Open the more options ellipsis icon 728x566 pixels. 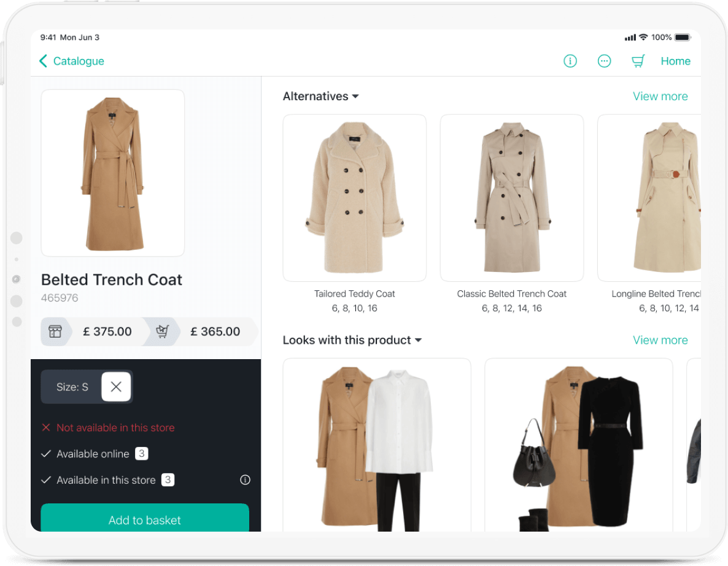click(x=604, y=61)
